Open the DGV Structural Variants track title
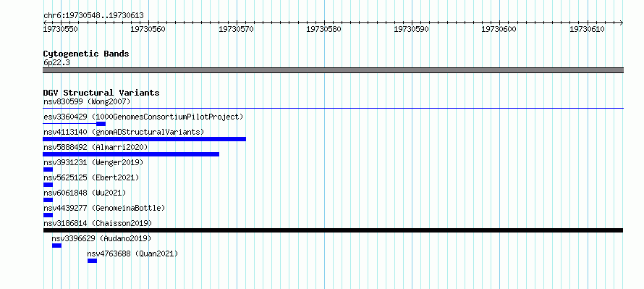 pos(101,93)
